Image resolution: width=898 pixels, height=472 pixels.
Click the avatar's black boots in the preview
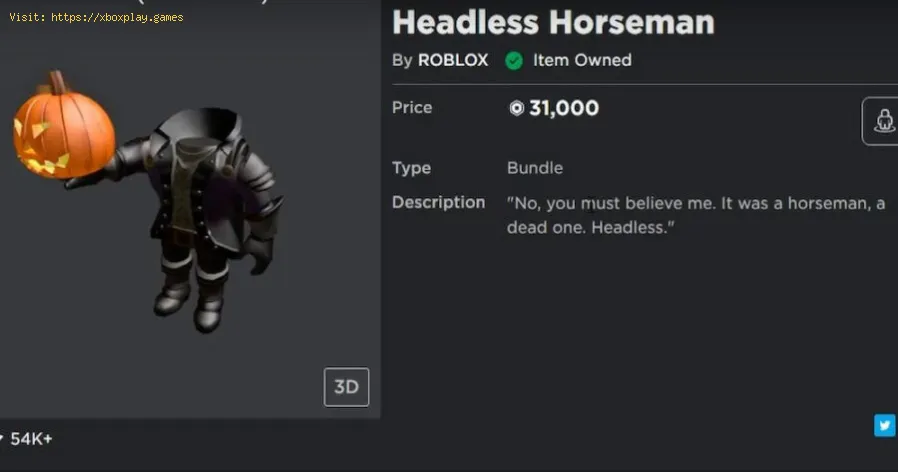click(x=192, y=298)
